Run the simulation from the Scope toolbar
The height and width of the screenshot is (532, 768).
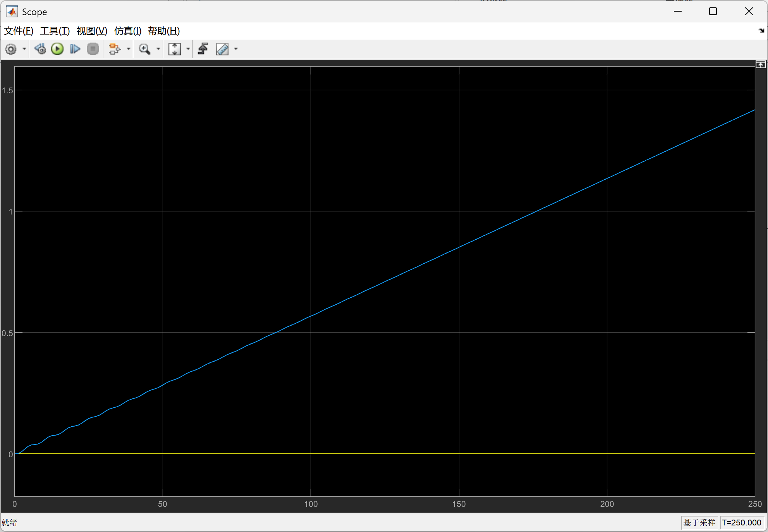point(57,49)
